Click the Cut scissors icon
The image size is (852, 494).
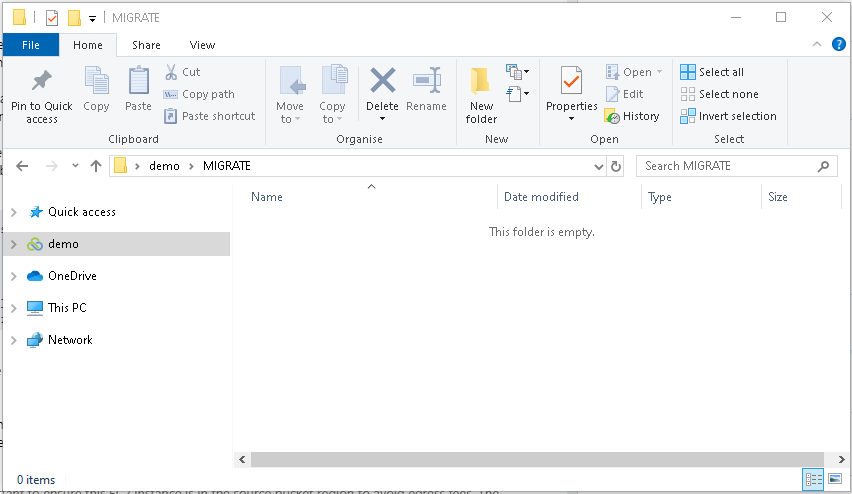[171, 72]
